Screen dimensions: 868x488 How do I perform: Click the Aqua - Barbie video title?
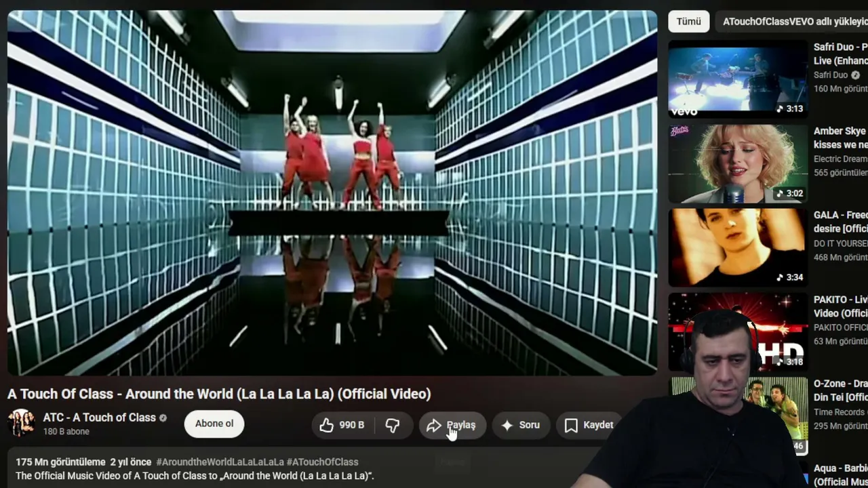coord(841,475)
